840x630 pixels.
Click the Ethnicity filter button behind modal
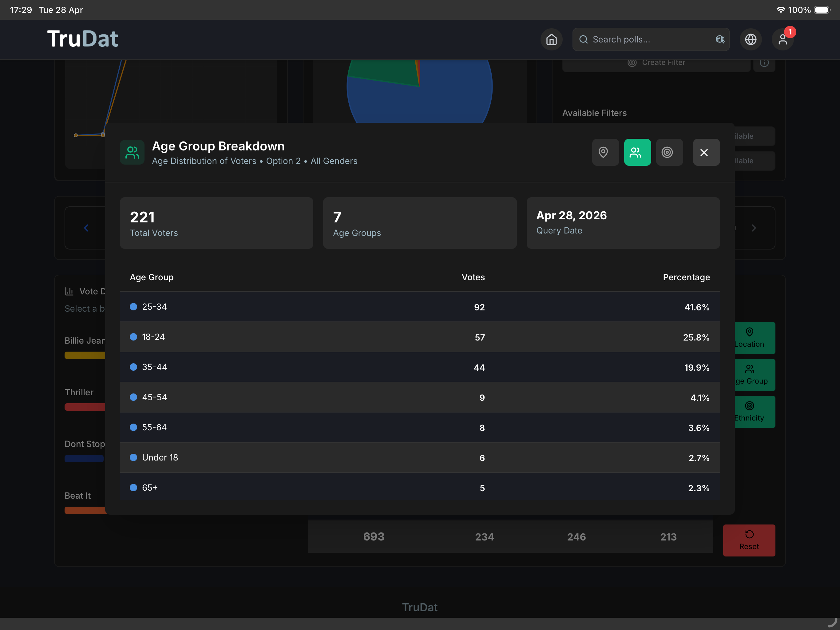755,412
